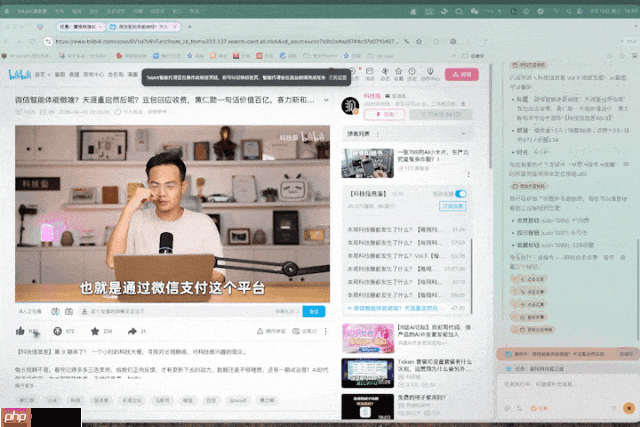Stop the agent task with orange button

(629, 408)
